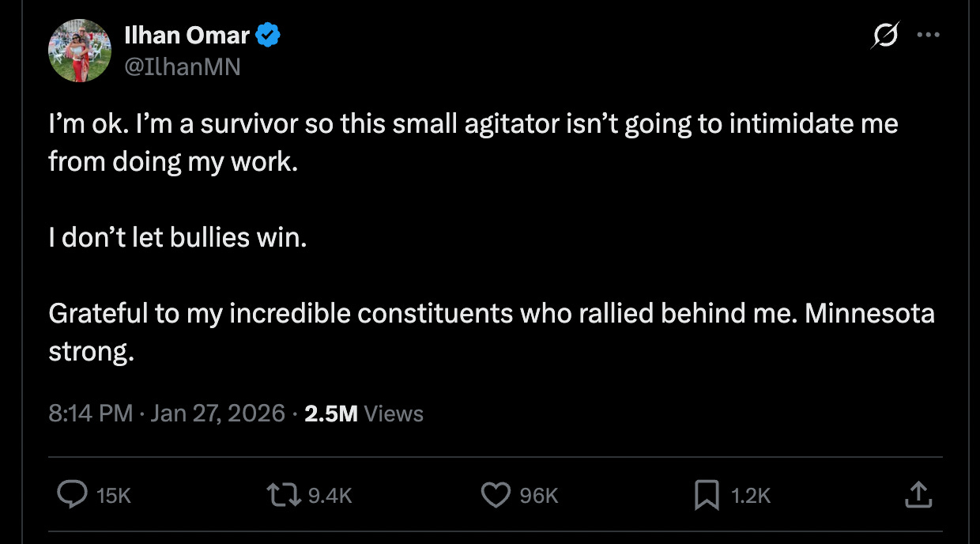
Task: View Ilhan Omar's profile picture
Action: [79, 50]
